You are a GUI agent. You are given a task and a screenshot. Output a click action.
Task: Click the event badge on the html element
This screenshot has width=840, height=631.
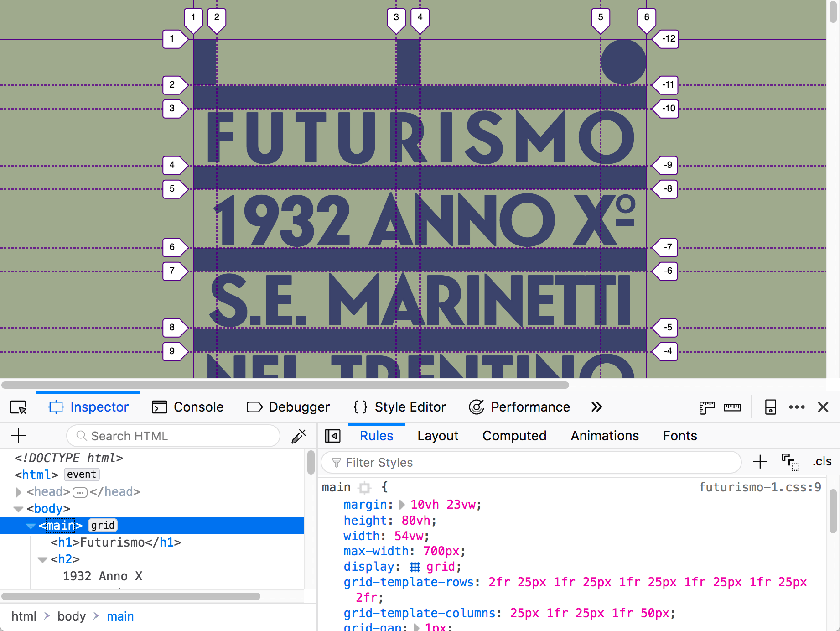[x=82, y=475]
